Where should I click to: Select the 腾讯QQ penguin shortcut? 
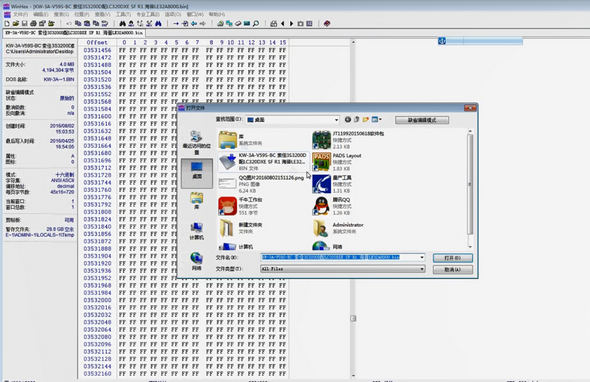(332, 206)
